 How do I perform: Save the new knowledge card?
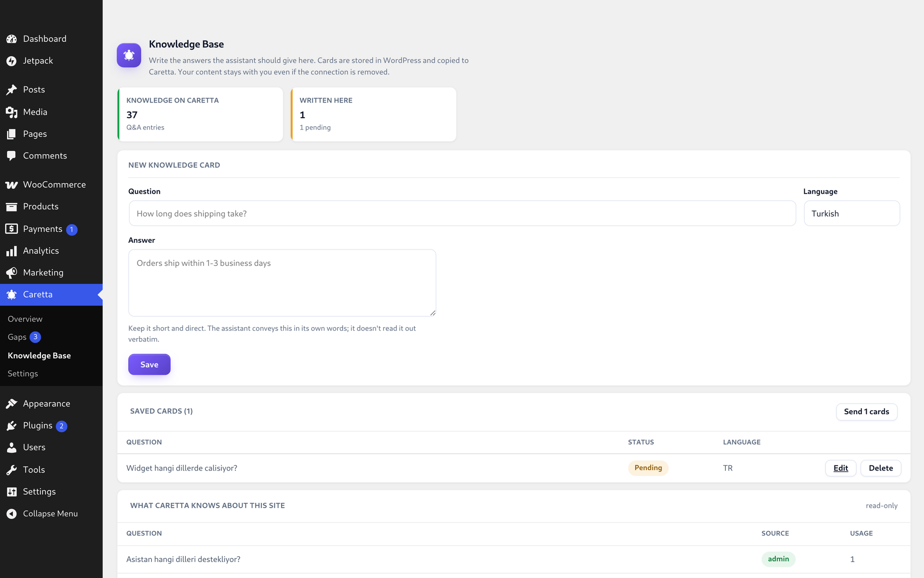(149, 365)
